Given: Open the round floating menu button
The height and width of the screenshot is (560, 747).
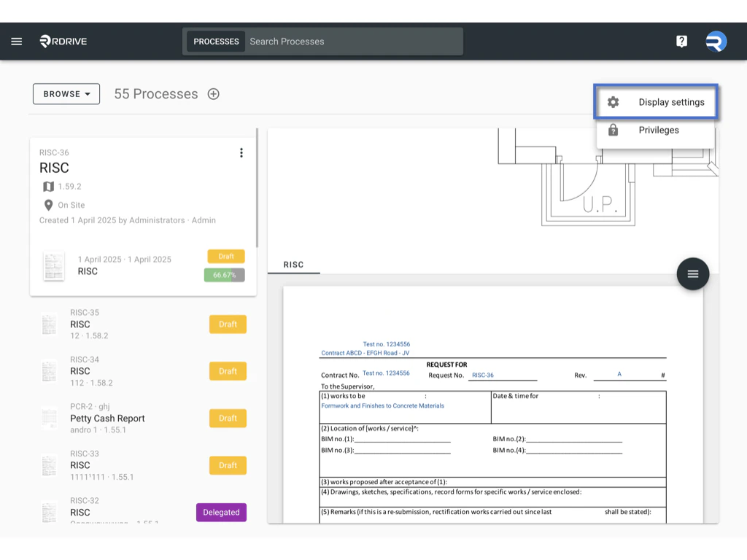Looking at the screenshot, I should [693, 274].
